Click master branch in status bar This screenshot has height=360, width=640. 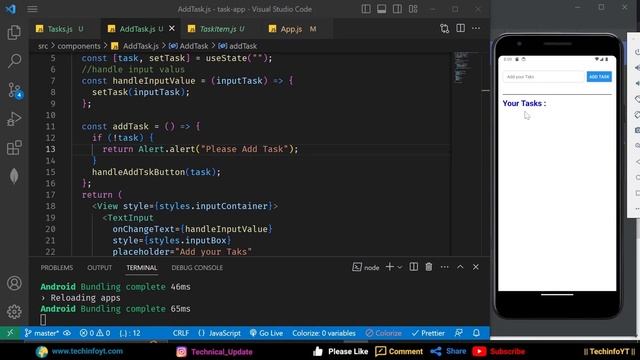click(x=42, y=333)
